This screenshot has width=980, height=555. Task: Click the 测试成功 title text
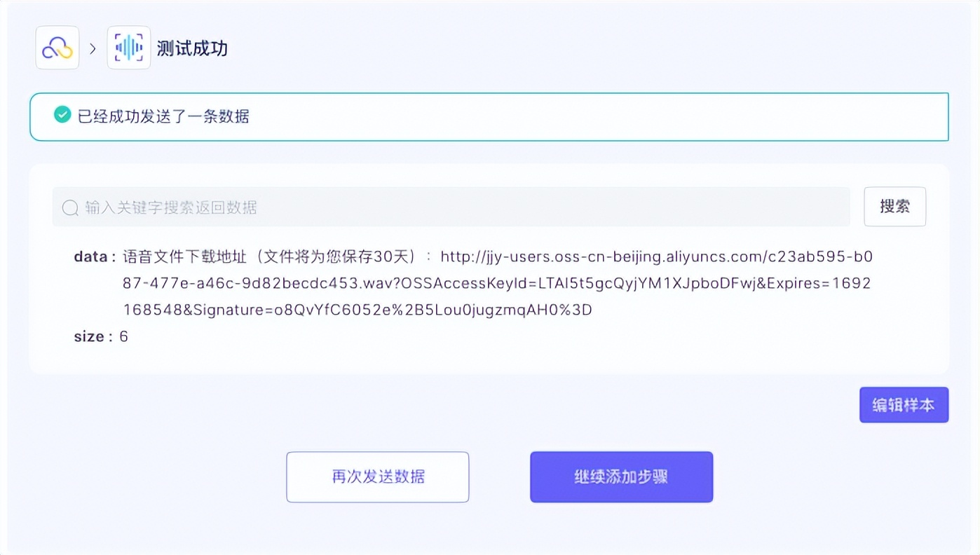pyautogui.click(x=192, y=48)
